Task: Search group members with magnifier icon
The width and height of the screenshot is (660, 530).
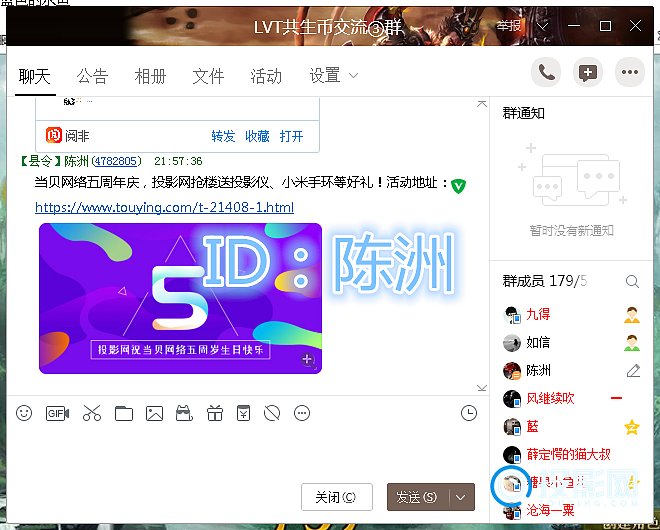Action: [632, 282]
